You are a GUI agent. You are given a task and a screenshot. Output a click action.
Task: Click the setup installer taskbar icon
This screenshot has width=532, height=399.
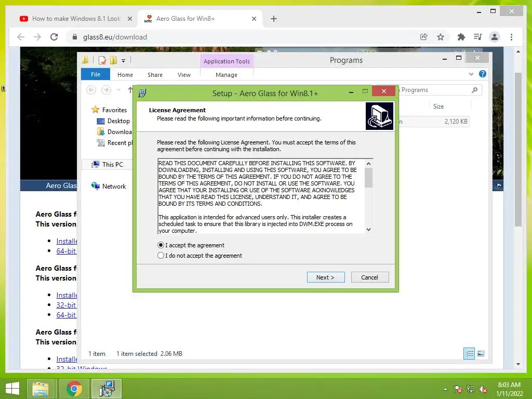pos(107,389)
